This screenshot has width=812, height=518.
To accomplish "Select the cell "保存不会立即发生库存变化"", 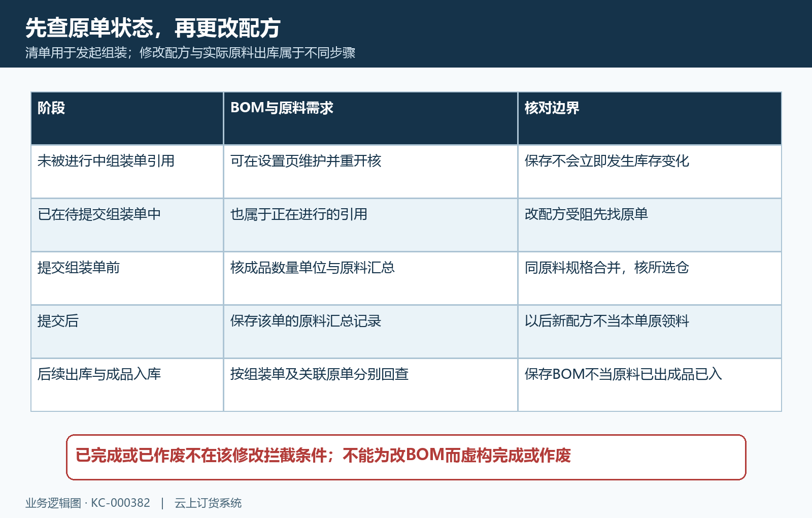I will tap(650, 172).
